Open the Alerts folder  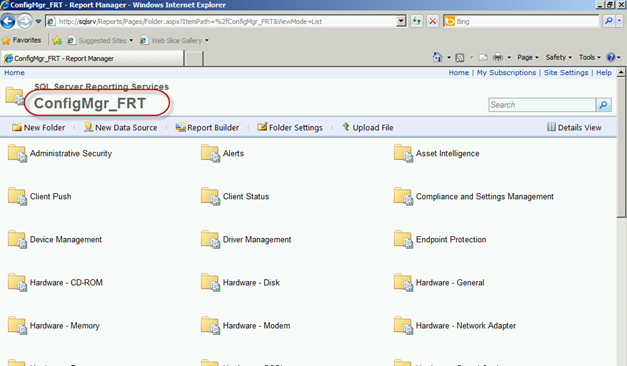coord(233,153)
